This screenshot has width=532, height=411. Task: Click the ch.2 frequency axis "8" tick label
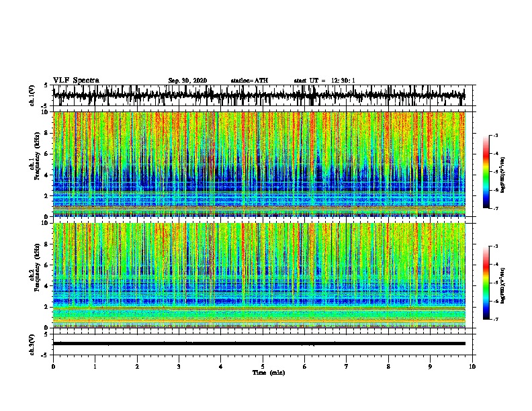[47, 244]
